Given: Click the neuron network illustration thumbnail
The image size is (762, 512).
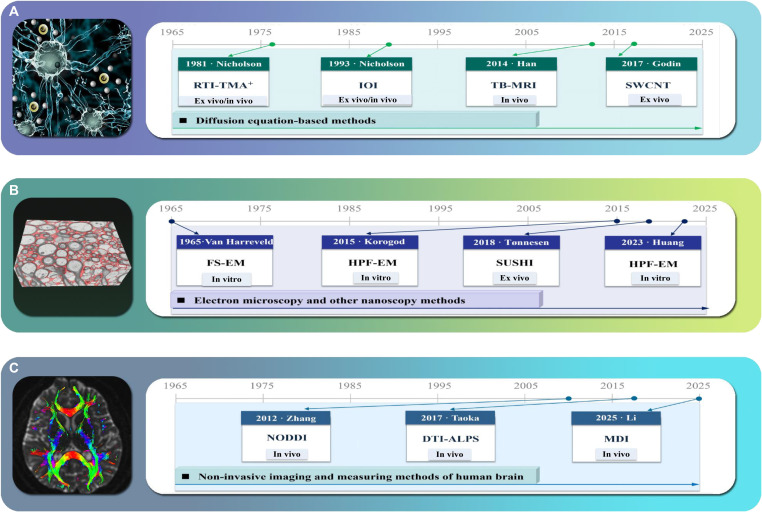Looking at the screenshot, I should click(72, 78).
